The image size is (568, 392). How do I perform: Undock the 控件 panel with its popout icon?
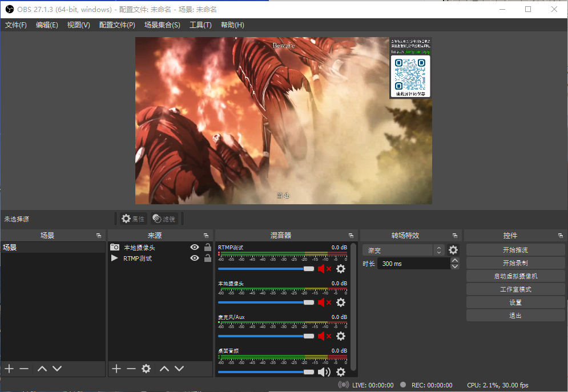tap(561, 236)
